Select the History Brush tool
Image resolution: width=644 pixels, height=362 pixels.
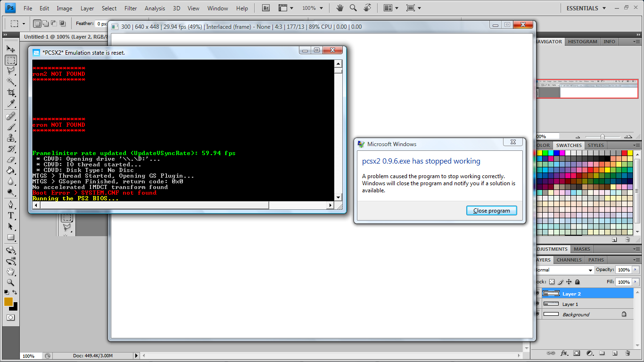pos(11,148)
